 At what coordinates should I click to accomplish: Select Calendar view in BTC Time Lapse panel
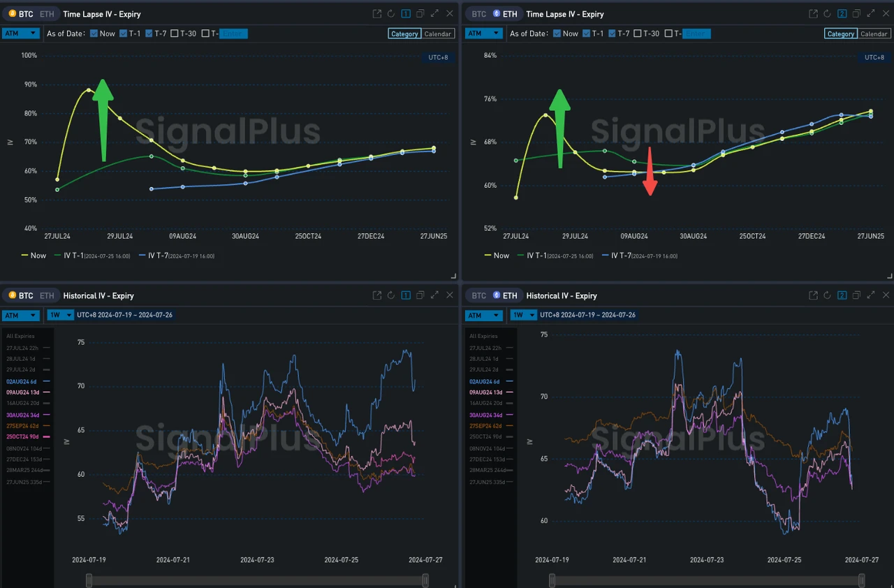point(438,34)
